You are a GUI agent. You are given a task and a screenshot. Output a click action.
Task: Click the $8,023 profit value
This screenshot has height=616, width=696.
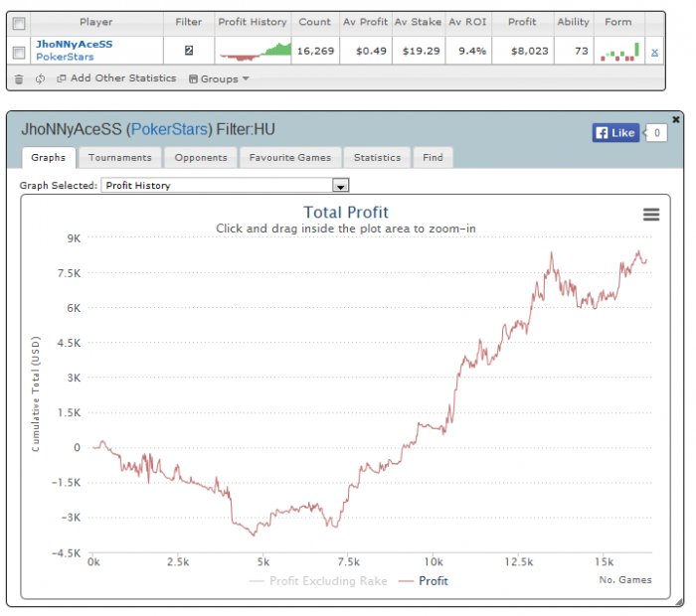click(x=530, y=52)
